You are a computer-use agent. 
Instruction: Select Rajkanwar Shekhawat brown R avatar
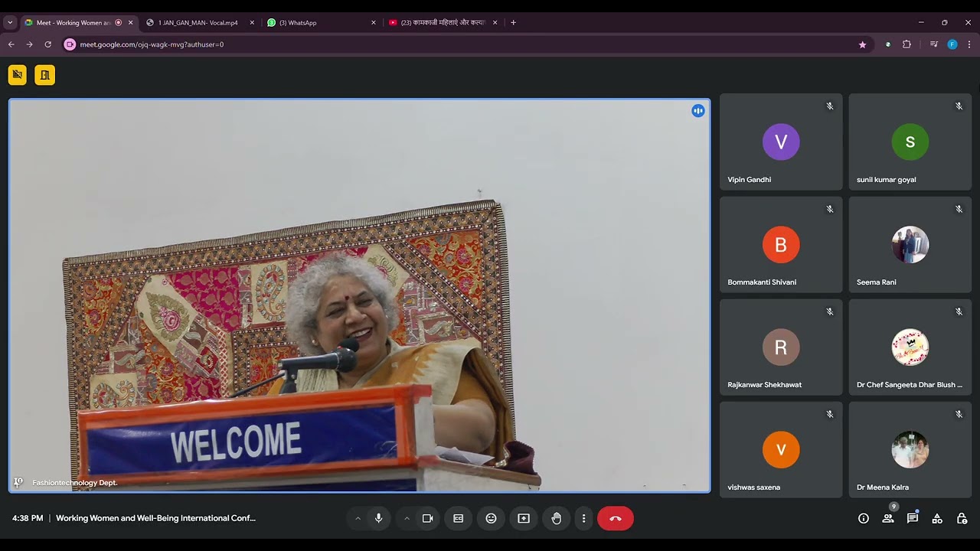(781, 347)
